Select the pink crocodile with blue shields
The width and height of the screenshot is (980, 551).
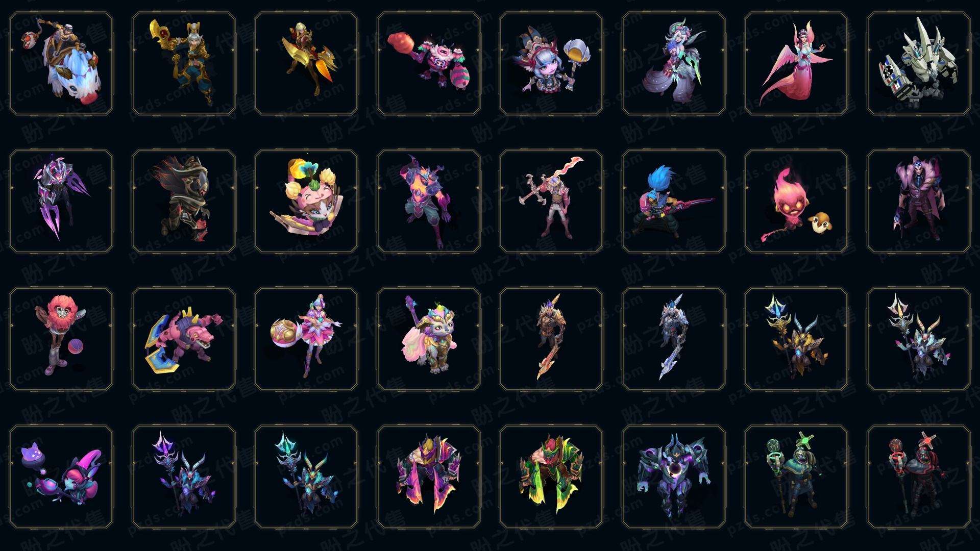[x=184, y=339]
